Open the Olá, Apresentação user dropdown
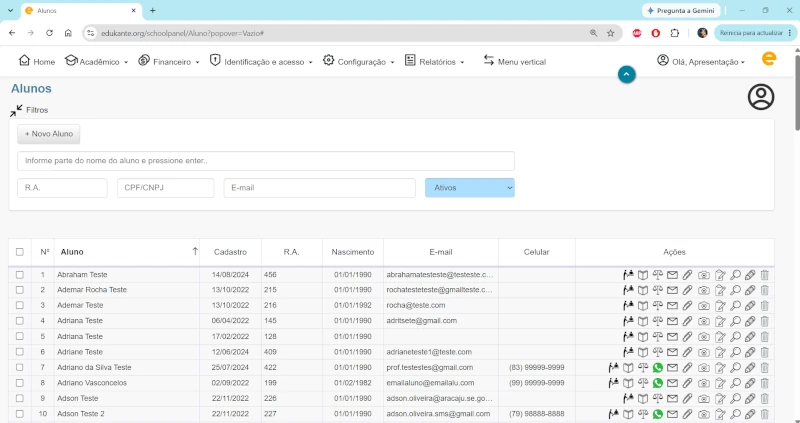800x423 pixels. pos(701,61)
